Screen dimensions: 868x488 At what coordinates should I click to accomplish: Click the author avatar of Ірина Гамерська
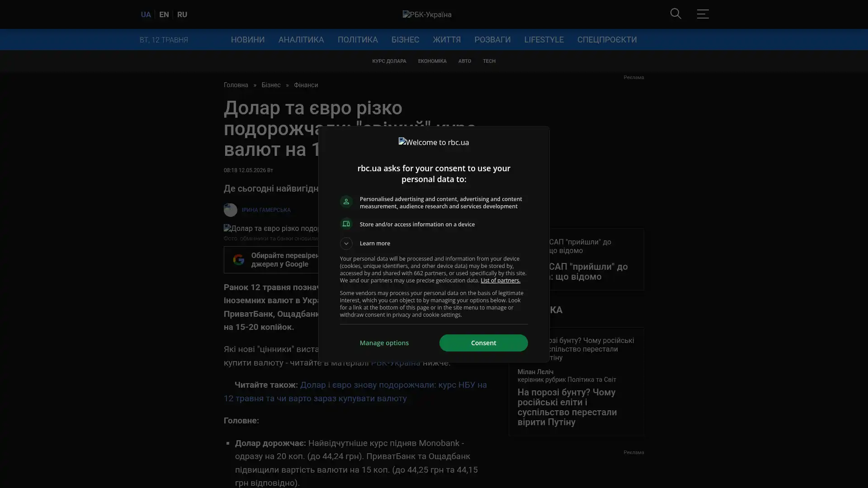(x=231, y=210)
